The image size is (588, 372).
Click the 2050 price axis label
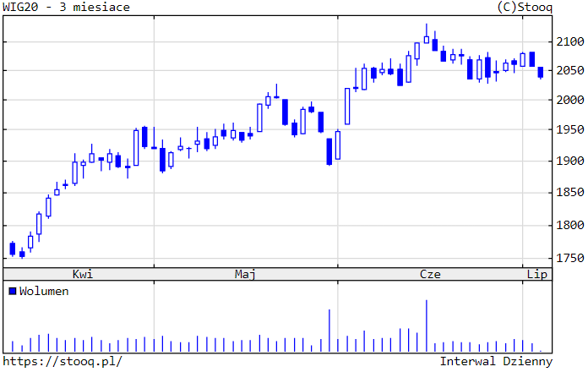(570, 70)
